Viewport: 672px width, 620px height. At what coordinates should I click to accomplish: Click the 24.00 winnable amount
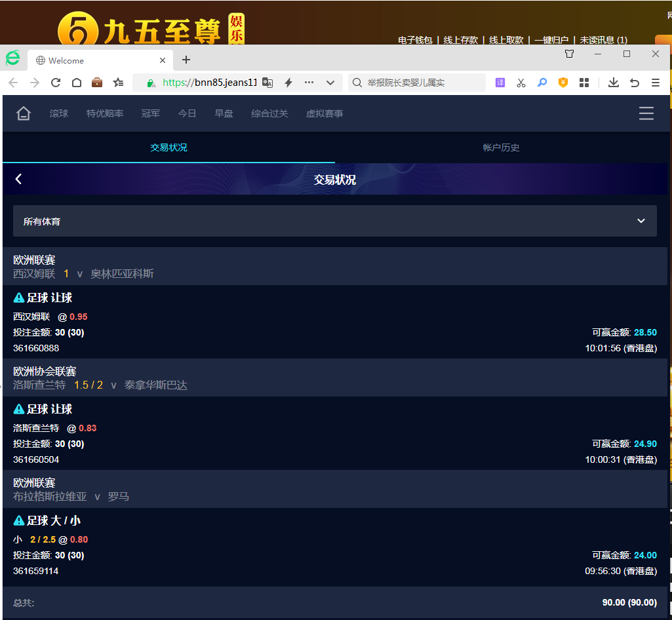(x=645, y=555)
